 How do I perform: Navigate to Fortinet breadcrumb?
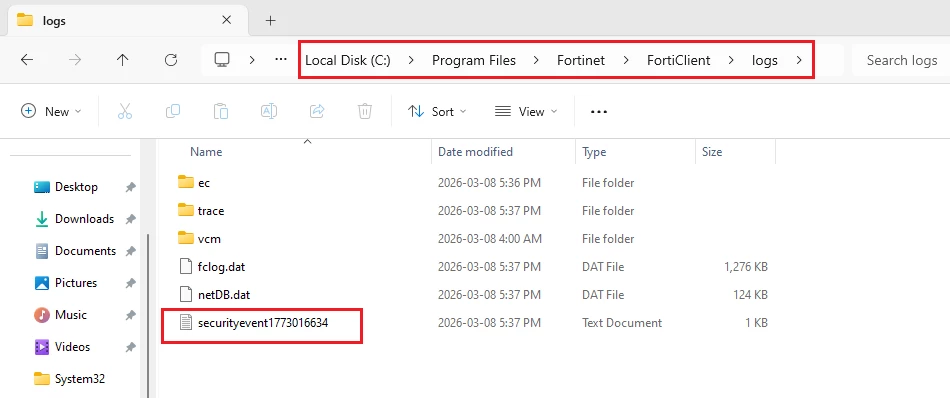click(x=581, y=60)
